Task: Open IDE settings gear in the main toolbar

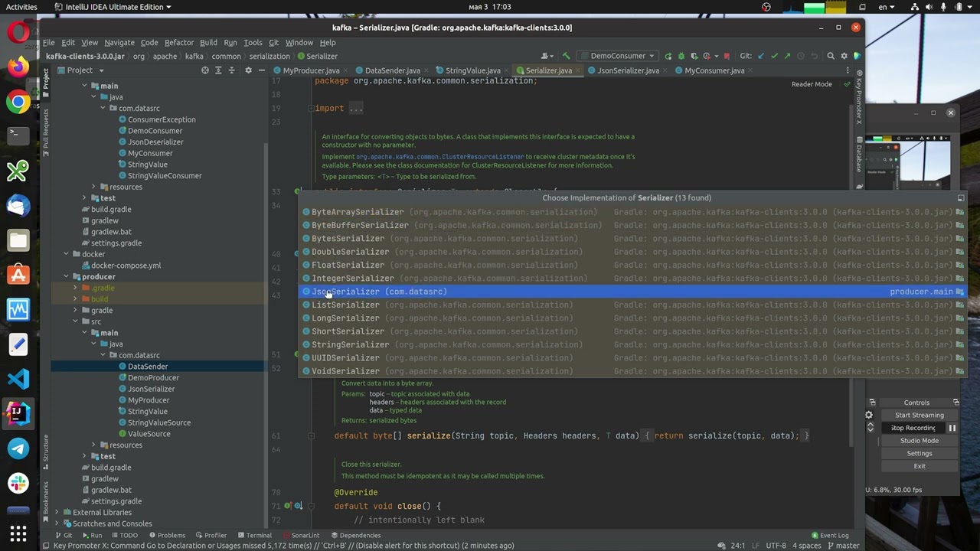Action: point(844,56)
